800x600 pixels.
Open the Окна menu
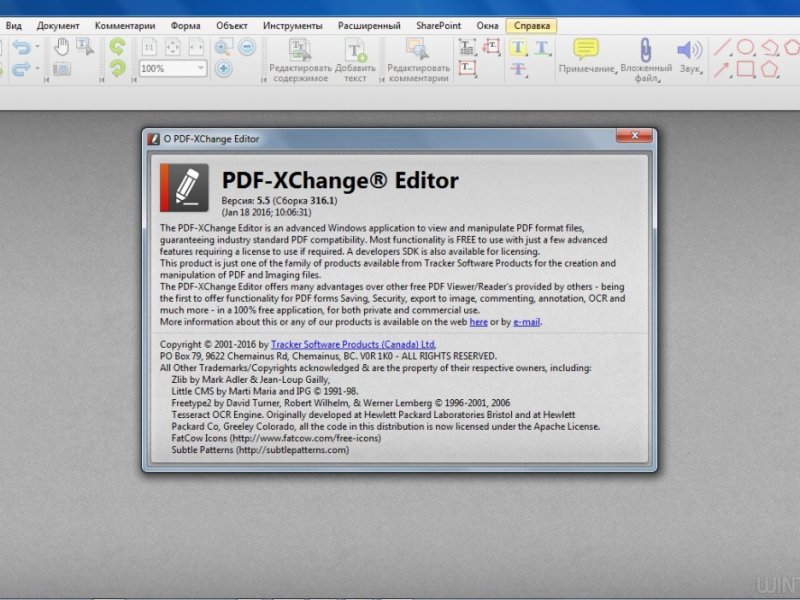coord(487,26)
